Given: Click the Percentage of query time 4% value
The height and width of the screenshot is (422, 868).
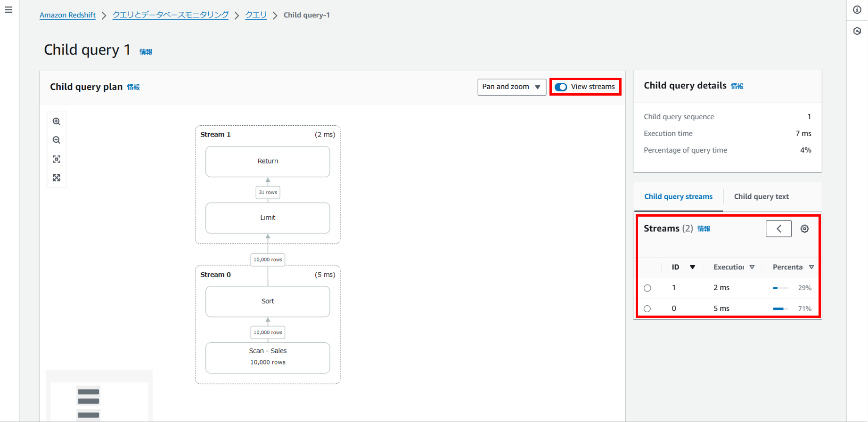Looking at the screenshot, I should pos(805,150).
